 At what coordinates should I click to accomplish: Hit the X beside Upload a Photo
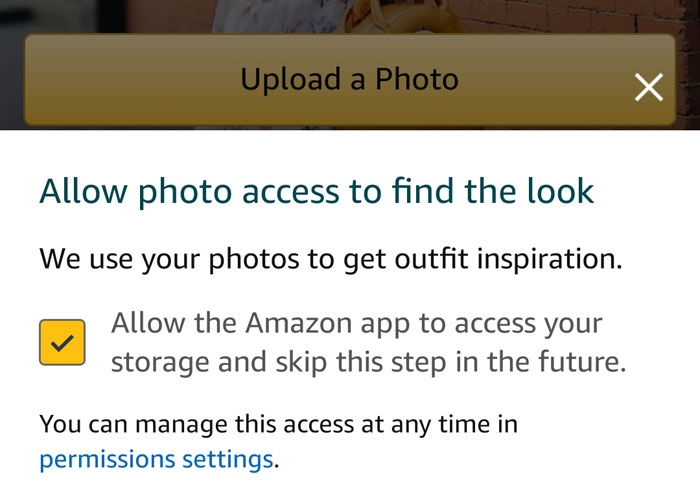tap(649, 87)
